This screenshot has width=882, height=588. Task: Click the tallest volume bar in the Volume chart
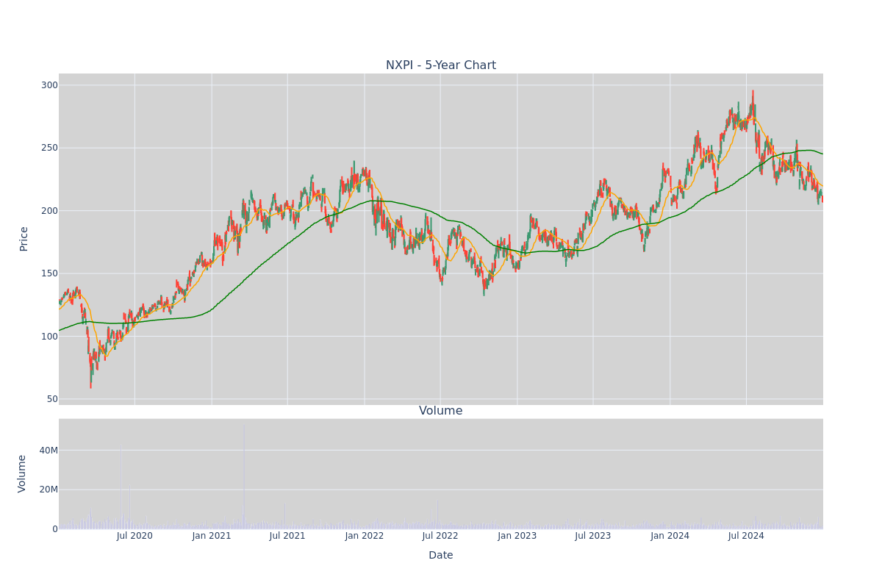(x=244, y=476)
